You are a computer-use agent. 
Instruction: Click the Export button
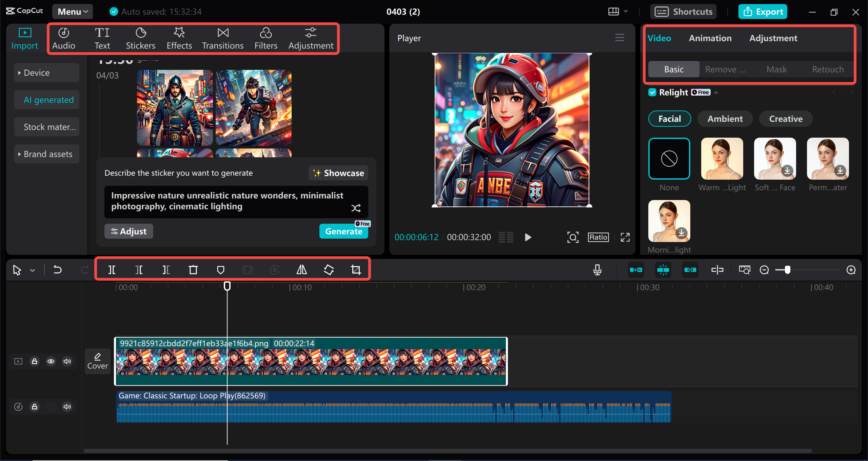point(764,11)
